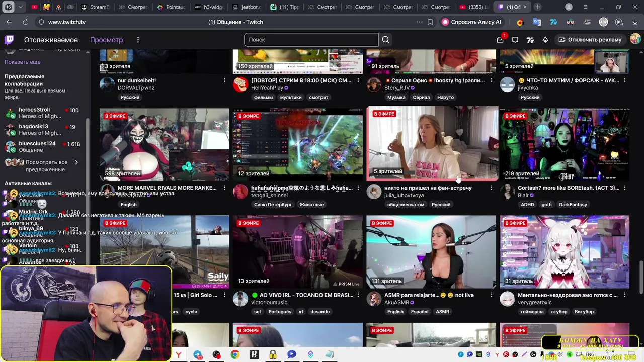Switch to the (11) Tipp browser tab
Image resolution: width=644 pixels, height=362 pixels.
[x=285, y=7]
